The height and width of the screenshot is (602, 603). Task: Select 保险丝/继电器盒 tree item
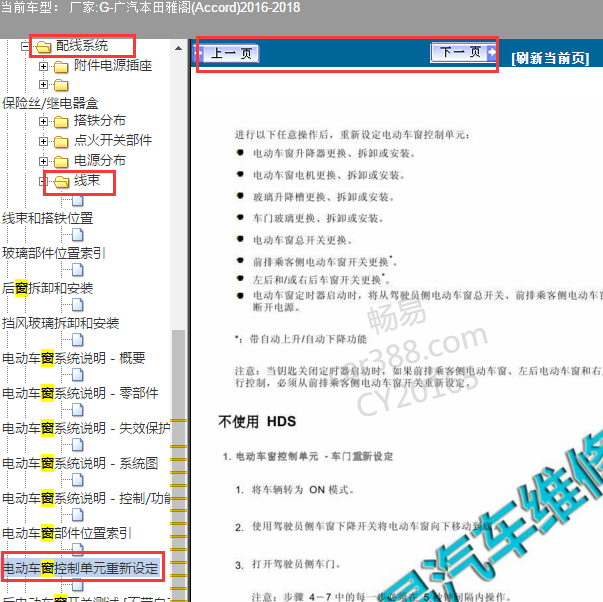pos(50,103)
